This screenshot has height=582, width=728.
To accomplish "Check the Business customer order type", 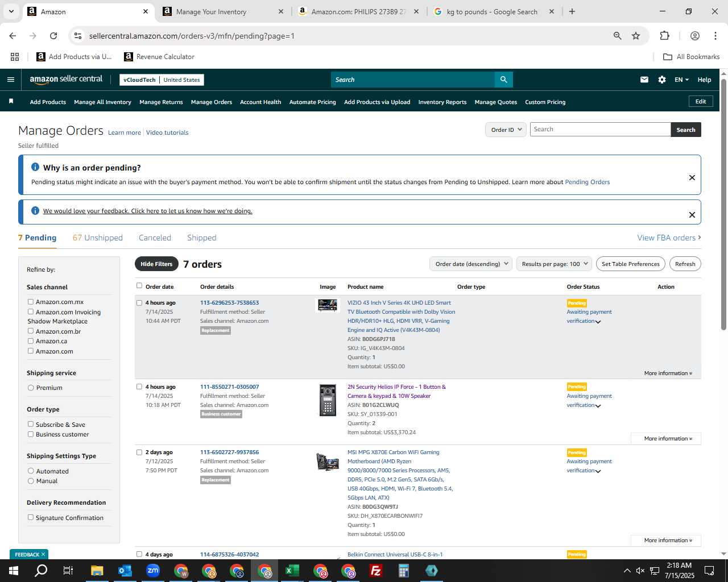I will (31, 434).
